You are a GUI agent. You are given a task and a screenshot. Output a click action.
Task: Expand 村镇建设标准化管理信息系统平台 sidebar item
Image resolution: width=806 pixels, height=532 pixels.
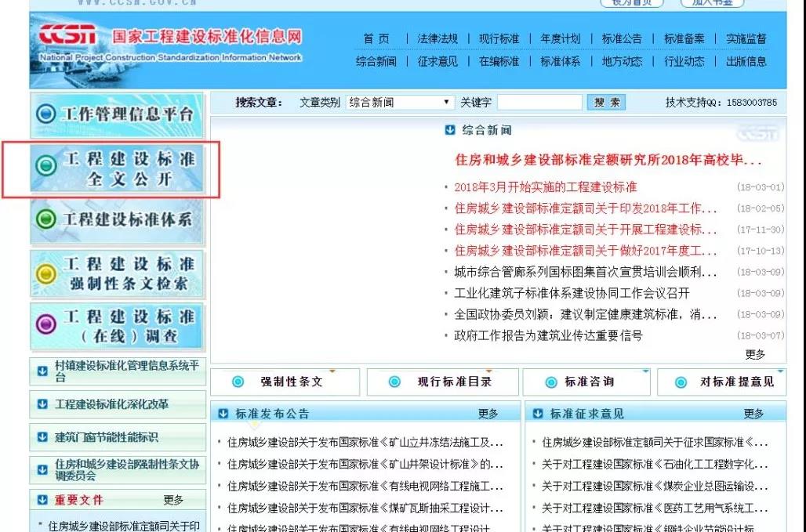pyautogui.click(x=42, y=371)
